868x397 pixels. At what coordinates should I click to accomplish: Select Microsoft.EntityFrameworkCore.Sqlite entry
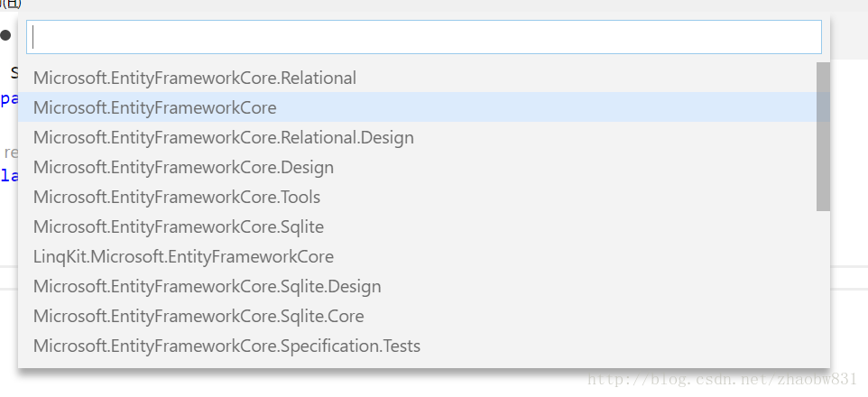click(x=179, y=226)
